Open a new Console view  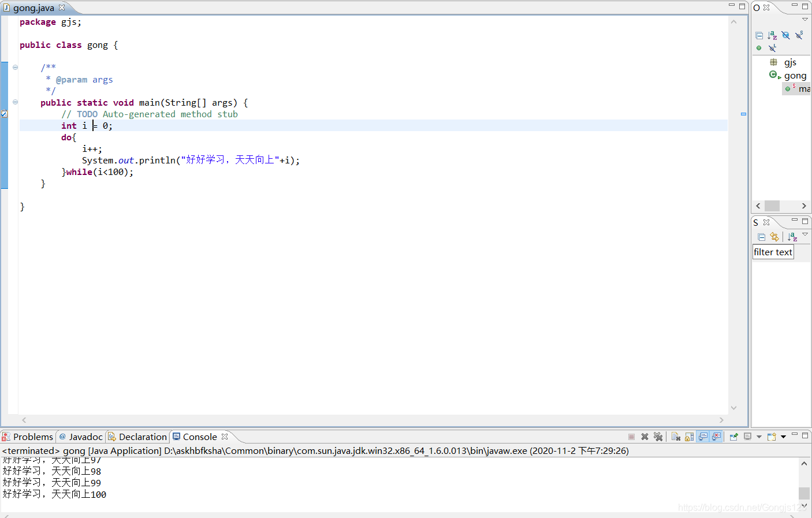pyautogui.click(x=772, y=437)
